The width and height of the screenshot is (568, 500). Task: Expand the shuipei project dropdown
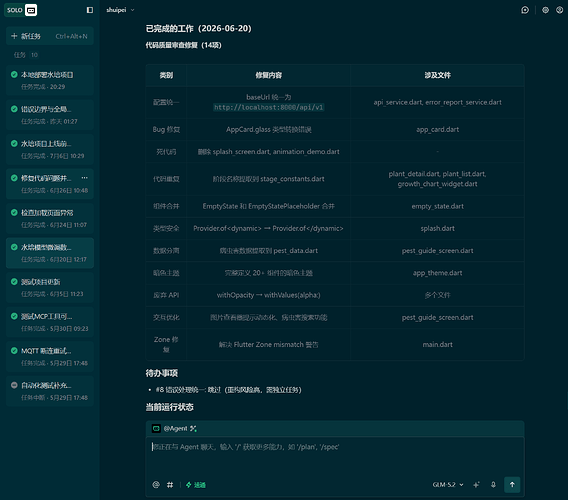click(x=120, y=10)
